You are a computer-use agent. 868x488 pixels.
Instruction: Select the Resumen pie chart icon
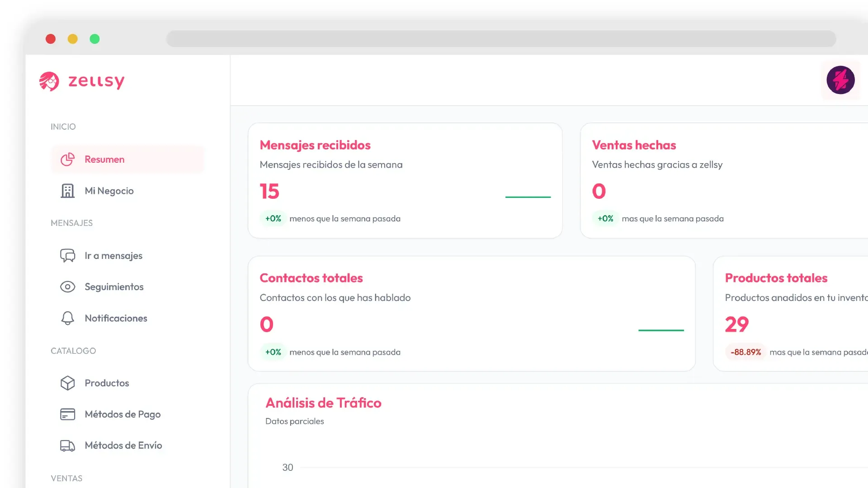(x=67, y=160)
